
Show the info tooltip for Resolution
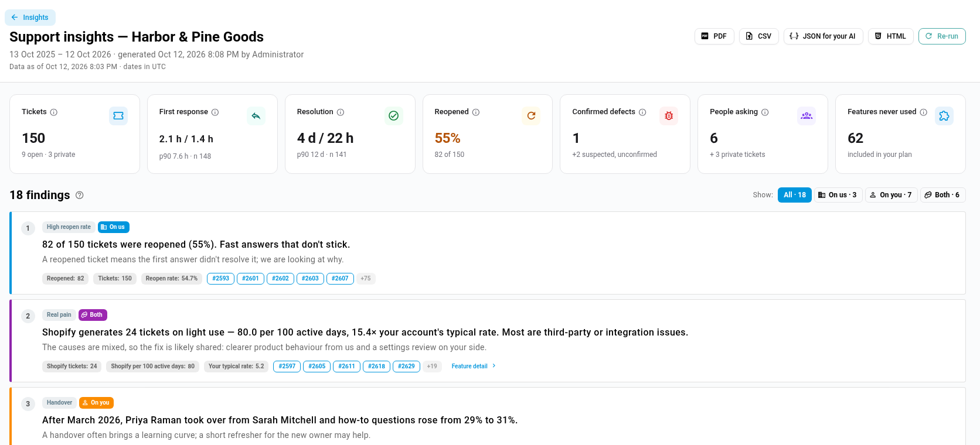(341, 112)
